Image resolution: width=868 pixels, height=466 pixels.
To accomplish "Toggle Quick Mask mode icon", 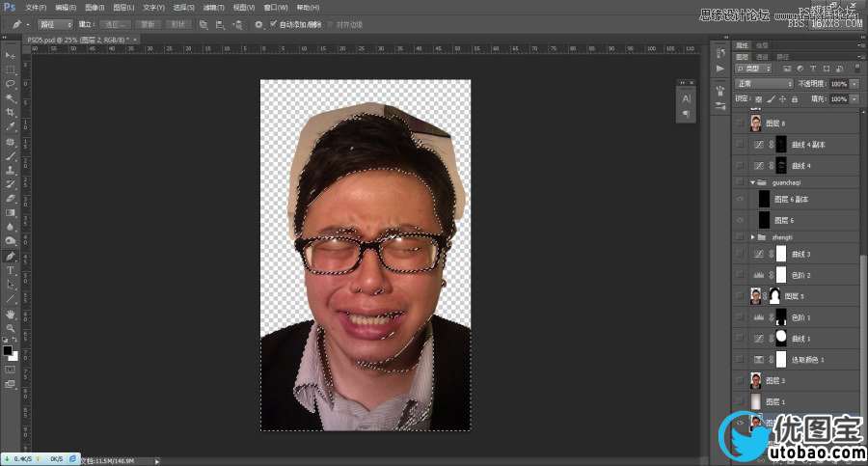I will pyautogui.click(x=10, y=370).
